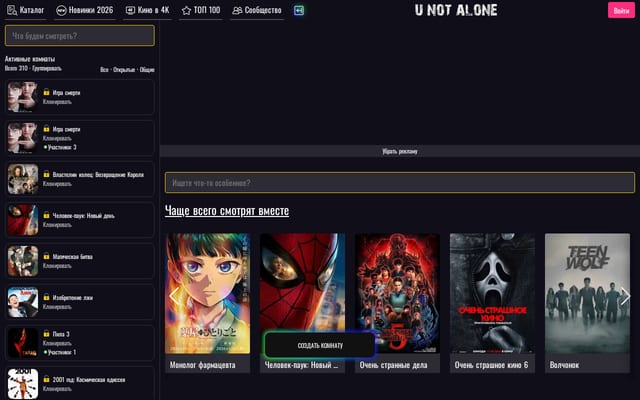Click the lock icon of Человек-паук: Новый день room

[46, 215]
